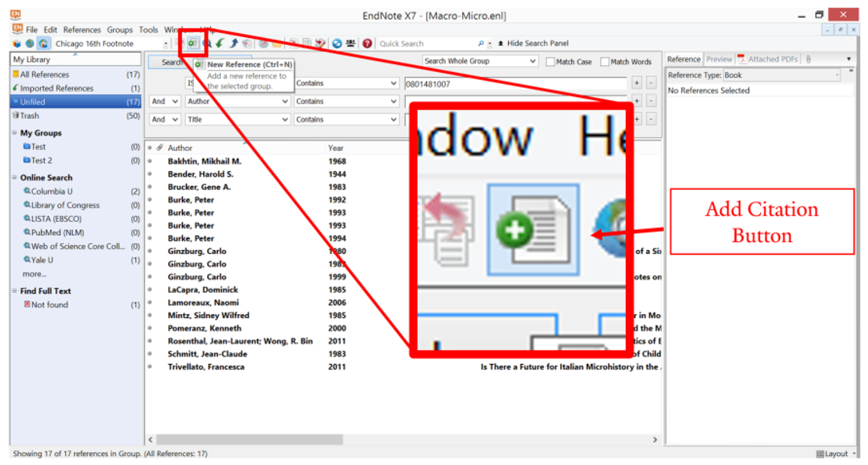The height and width of the screenshot is (465, 868).
Task: Open the Layout button menu
Action: click(x=836, y=454)
